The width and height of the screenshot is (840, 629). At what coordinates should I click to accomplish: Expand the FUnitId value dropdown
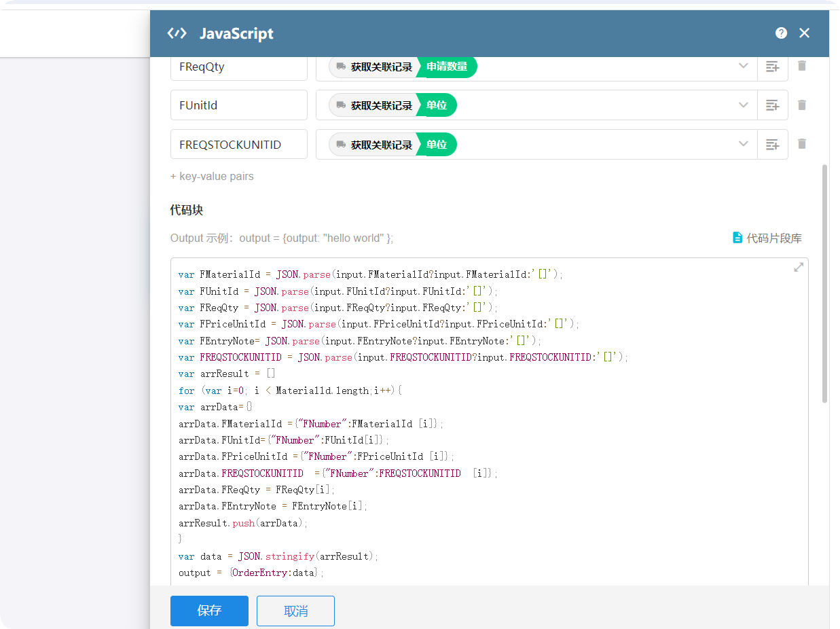point(743,105)
